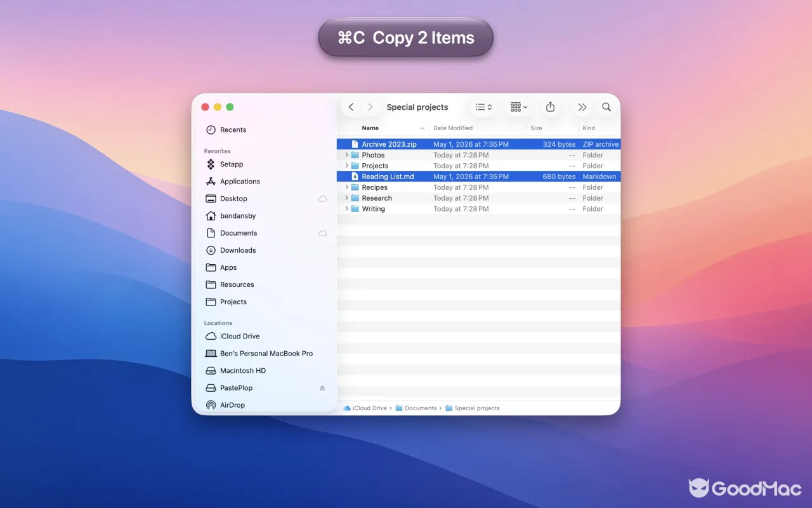Click the PastePlop location name
The image size is (812, 508).
[236, 388]
